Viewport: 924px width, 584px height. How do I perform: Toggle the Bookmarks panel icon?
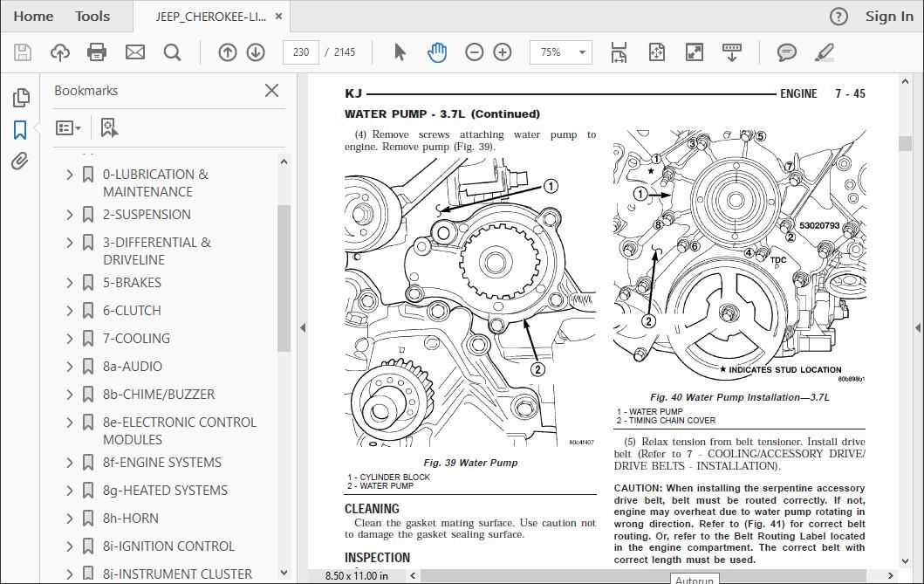20,130
